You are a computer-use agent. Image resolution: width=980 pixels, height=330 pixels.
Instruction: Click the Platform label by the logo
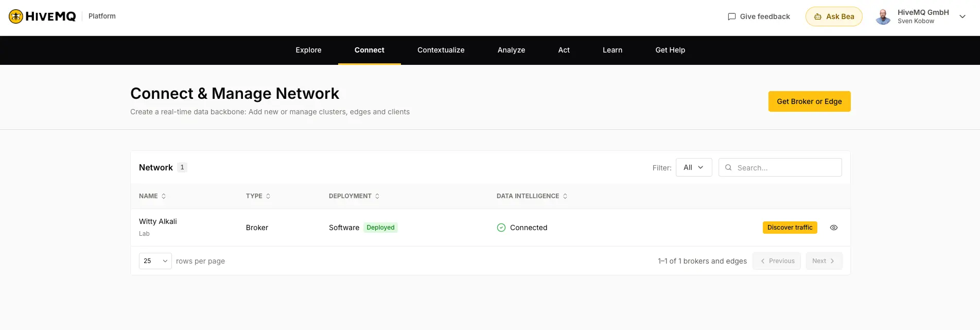point(102,16)
